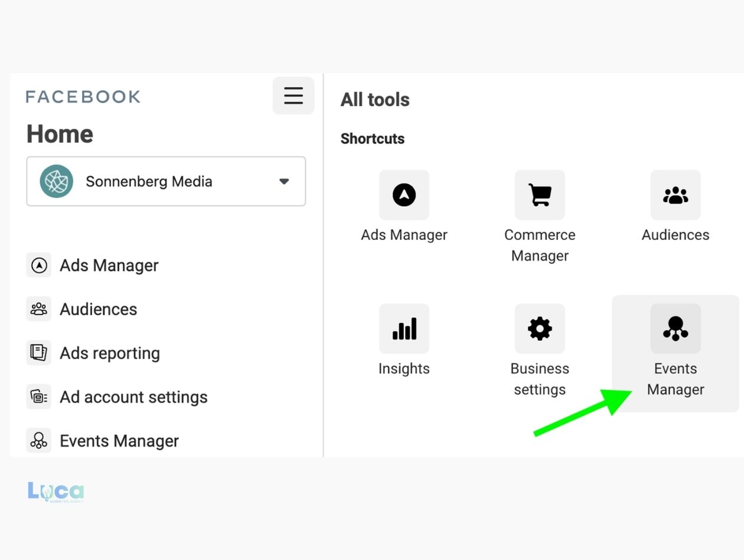Click the Ads Manager sidebar compass icon
This screenshot has height=560, width=744.
pos(39,265)
